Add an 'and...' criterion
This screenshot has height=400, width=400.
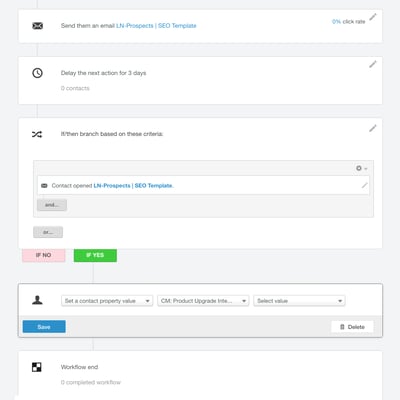tap(52, 205)
